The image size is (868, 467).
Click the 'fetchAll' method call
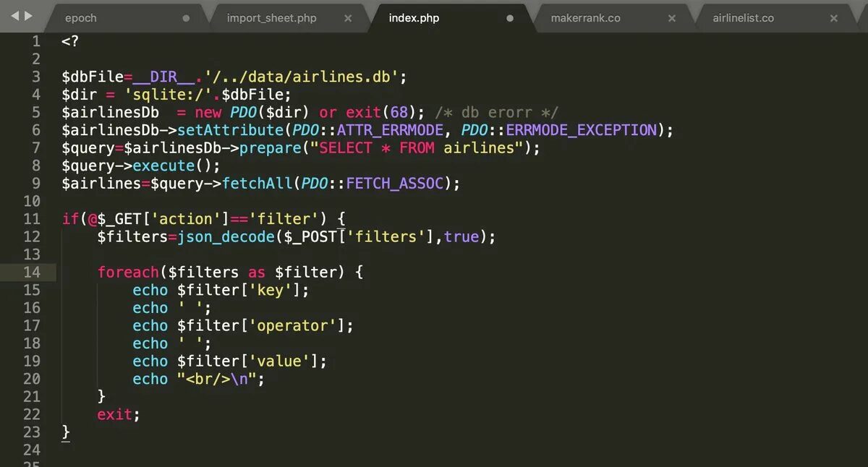click(257, 183)
